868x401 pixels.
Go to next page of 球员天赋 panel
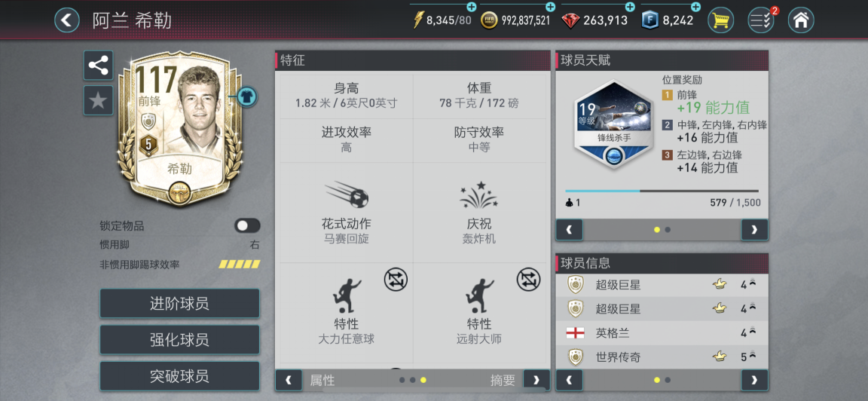point(754,229)
